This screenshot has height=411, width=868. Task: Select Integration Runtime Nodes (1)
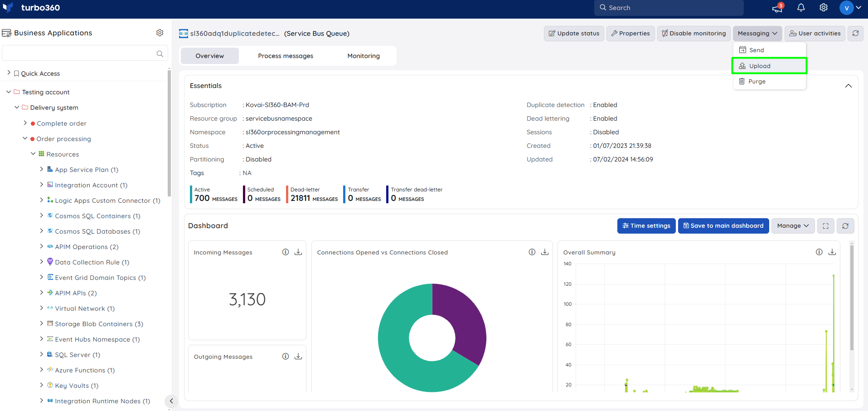[x=102, y=401]
